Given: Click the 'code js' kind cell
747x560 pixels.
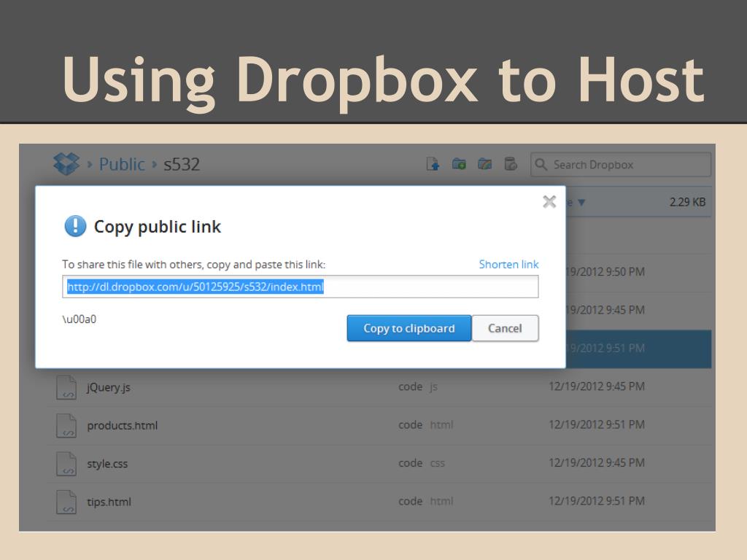Looking at the screenshot, I should coord(418,386).
